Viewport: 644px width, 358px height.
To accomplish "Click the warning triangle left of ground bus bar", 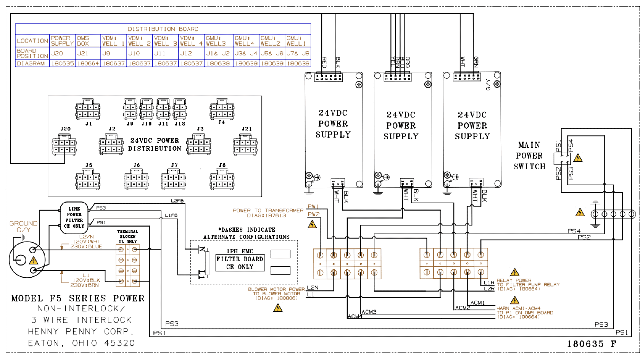I will coord(580,212).
